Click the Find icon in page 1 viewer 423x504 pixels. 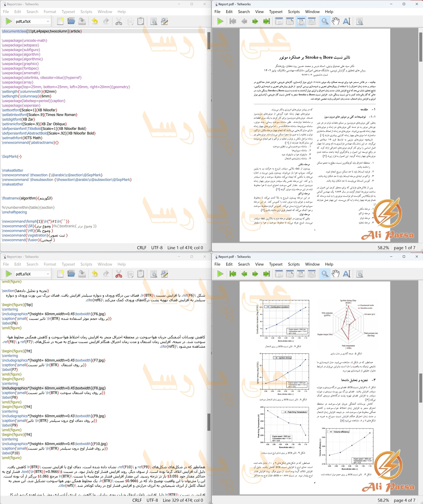tap(360, 21)
